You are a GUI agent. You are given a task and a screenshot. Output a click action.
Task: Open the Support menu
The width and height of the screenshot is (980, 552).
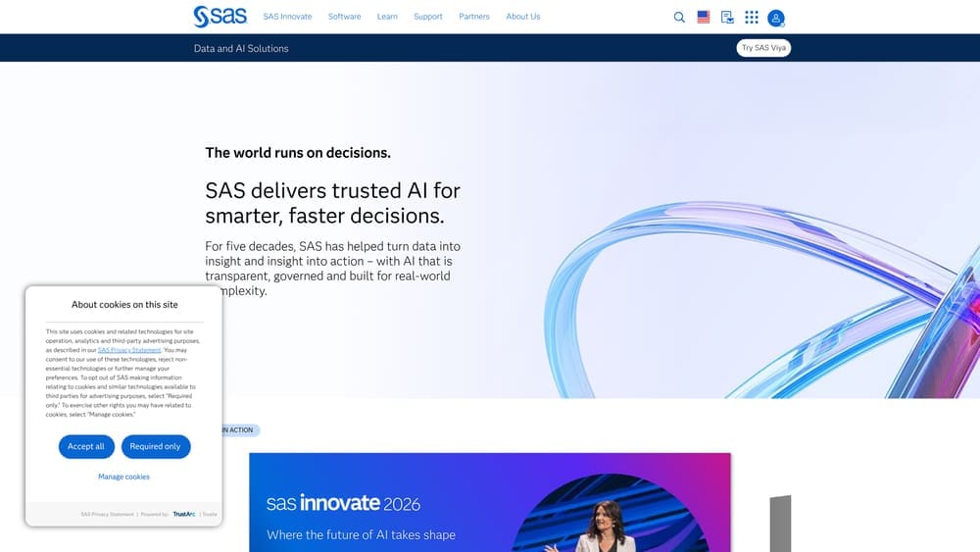point(428,17)
